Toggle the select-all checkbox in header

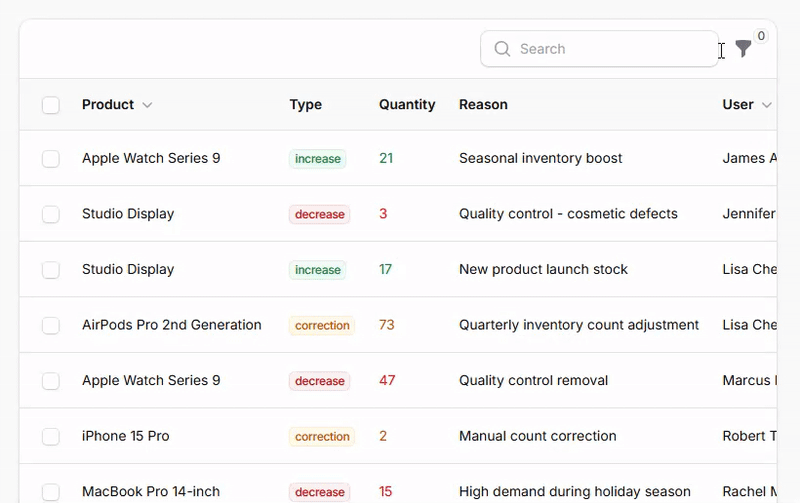click(51, 105)
